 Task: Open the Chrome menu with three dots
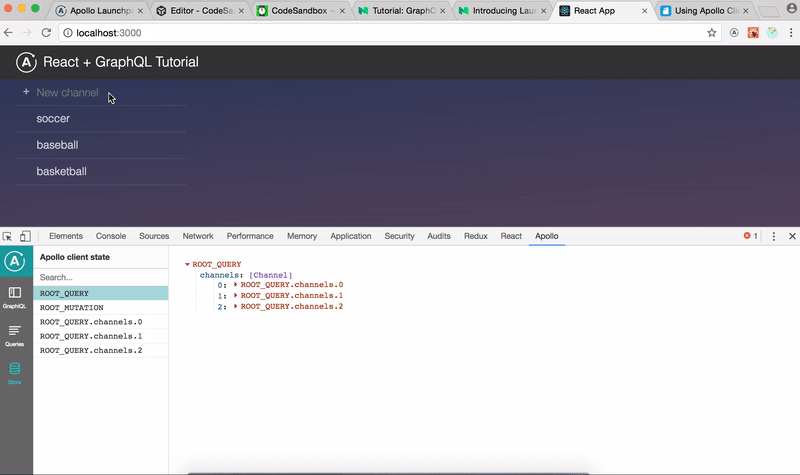point(791,33)
